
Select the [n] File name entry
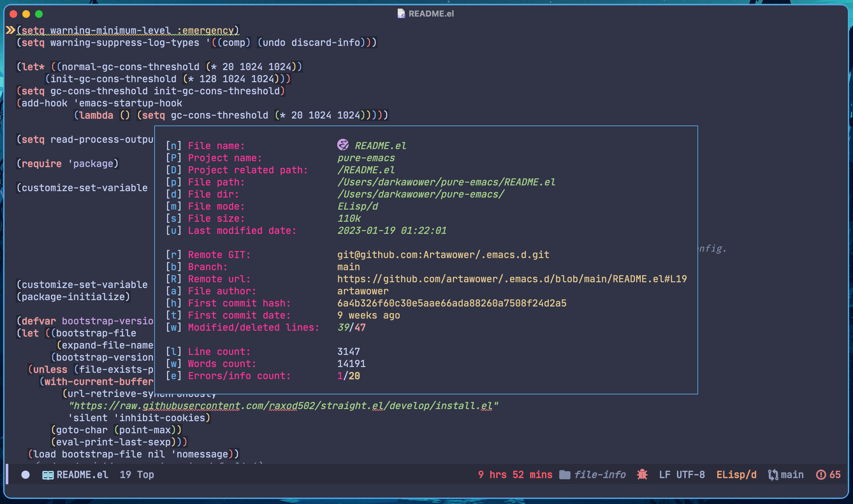[x=216, y=146]
